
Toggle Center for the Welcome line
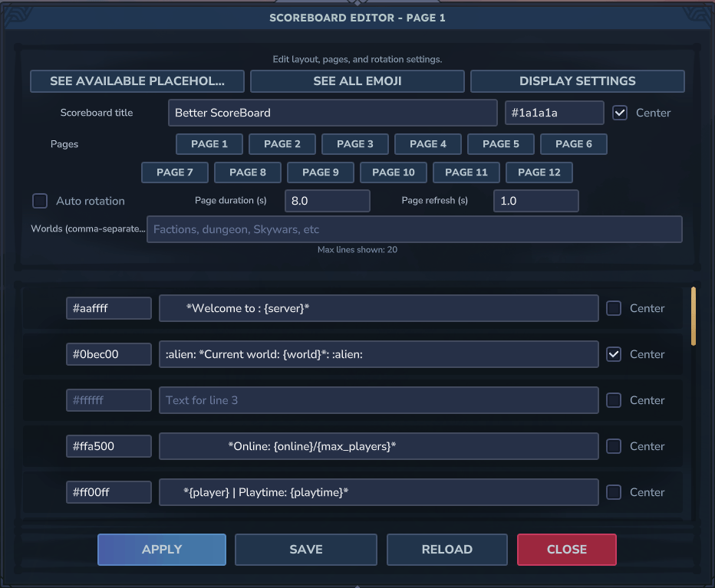coord(614,308)
